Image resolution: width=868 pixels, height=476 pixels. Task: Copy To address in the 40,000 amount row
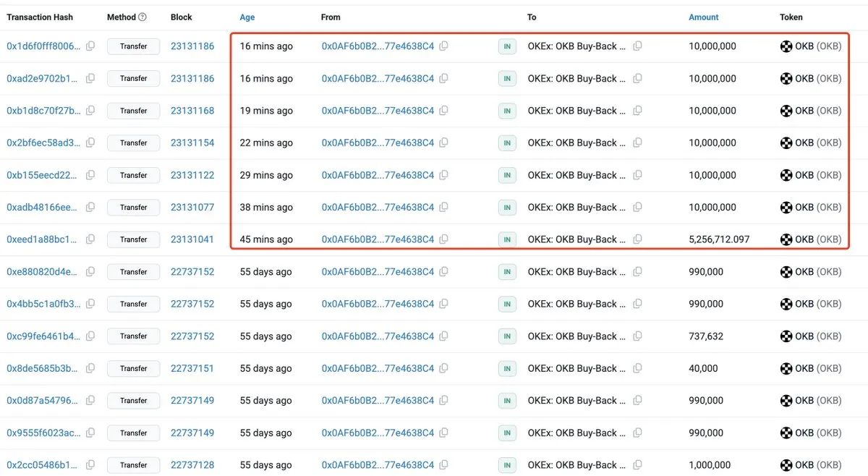(637, 368)
